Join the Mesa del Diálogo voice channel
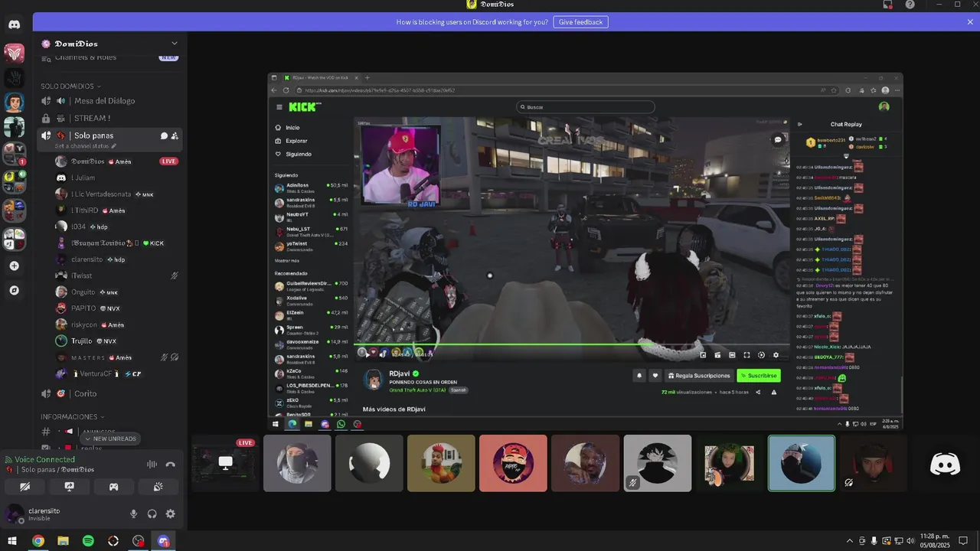980x551 pixels. click(109, 101)
